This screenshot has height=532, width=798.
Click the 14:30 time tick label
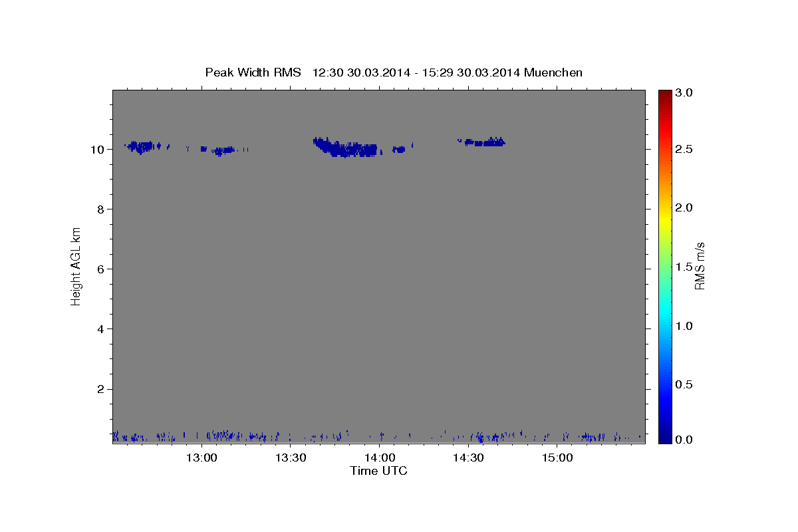coord(468,458)
